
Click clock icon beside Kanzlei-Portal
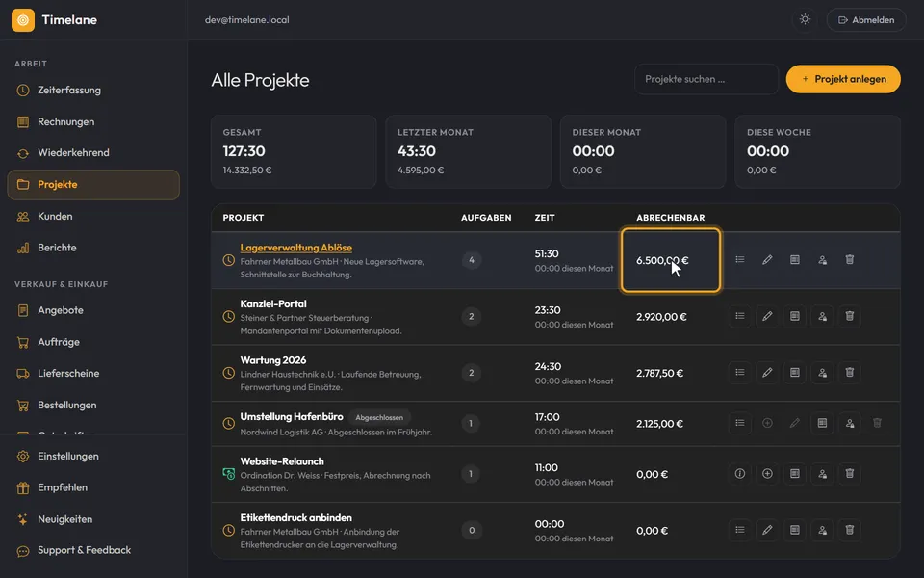pyautogui.click(x=229, y=317)
